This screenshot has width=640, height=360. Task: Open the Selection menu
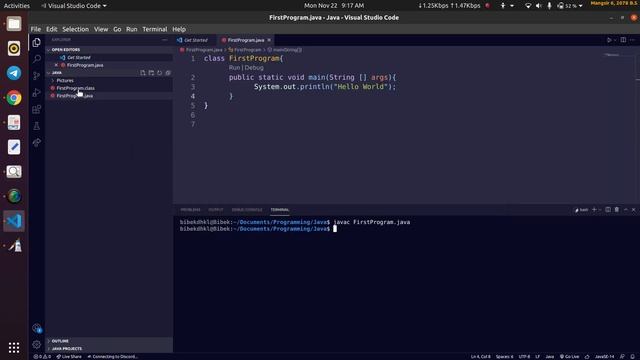pyautogui.click(x=76, y=29)
